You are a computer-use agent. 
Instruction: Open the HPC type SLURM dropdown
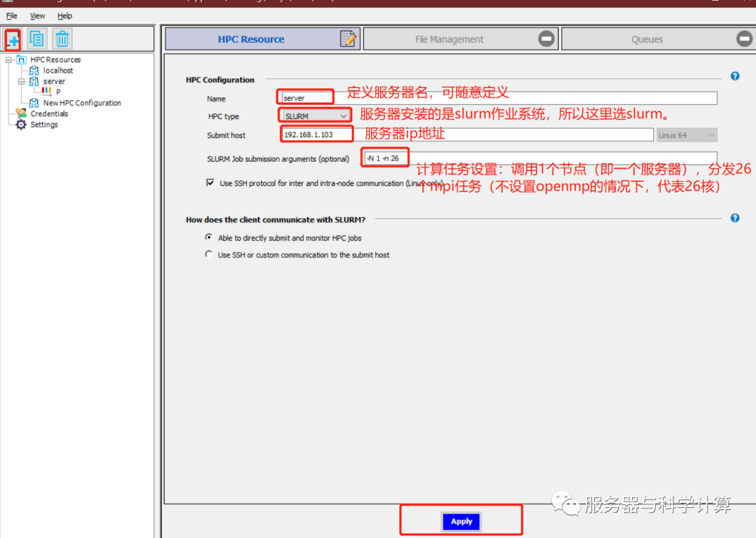point(315,116)
